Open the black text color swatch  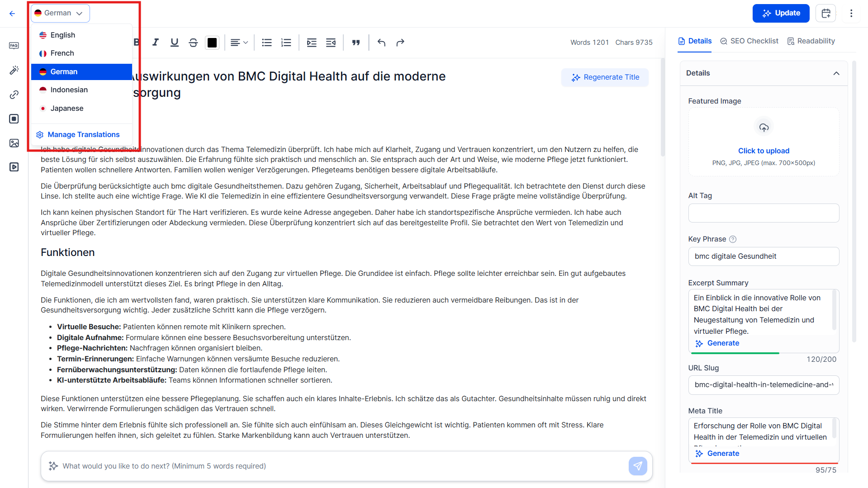(x=212, y=43)
